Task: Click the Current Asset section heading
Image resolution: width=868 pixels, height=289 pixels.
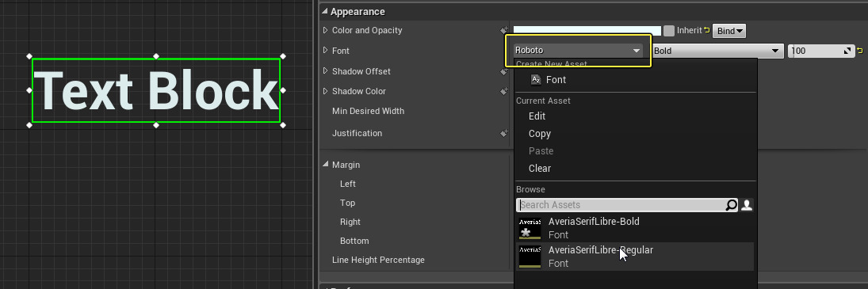Action: (543, 101)
